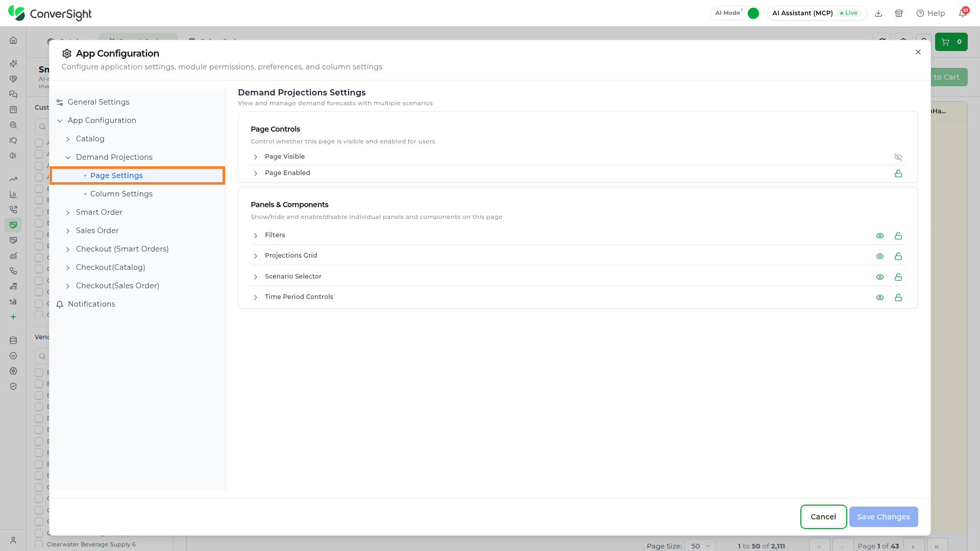Toggle the AI Mode switch
Screen dimensions: 980x551
(753, 13)
